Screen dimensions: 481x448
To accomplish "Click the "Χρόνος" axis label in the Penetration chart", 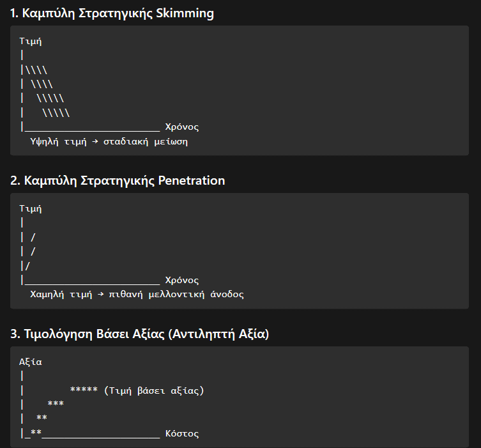I will [x=181, y=280].
